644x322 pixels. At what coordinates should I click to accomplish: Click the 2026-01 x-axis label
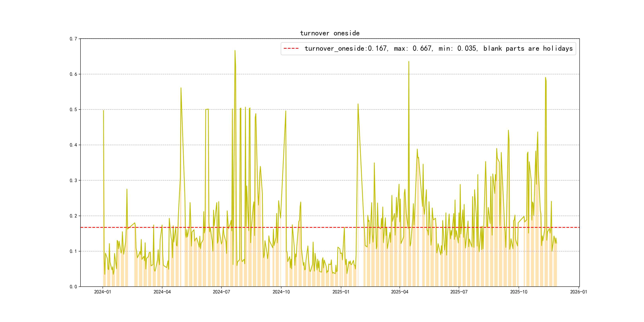578,292
